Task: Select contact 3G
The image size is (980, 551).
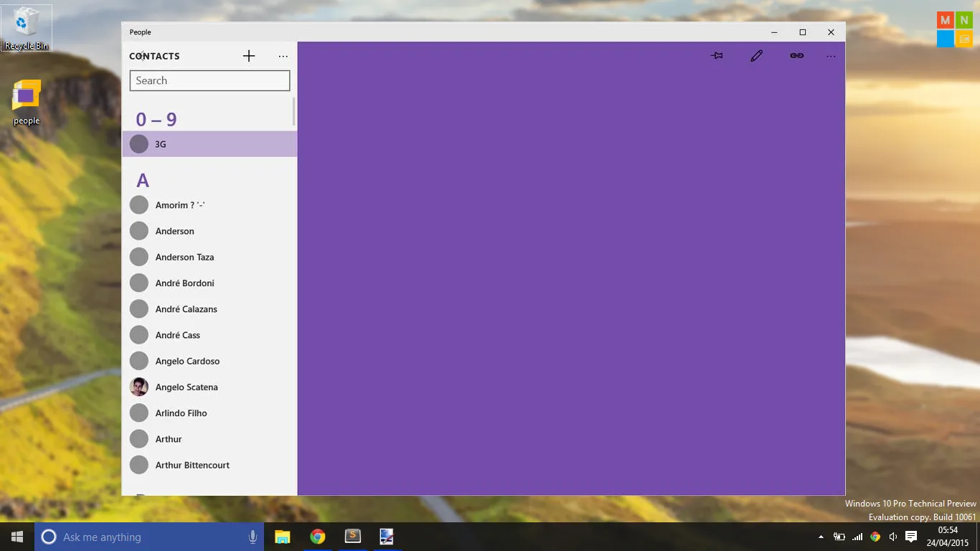Action: click(x=209, y=143)
